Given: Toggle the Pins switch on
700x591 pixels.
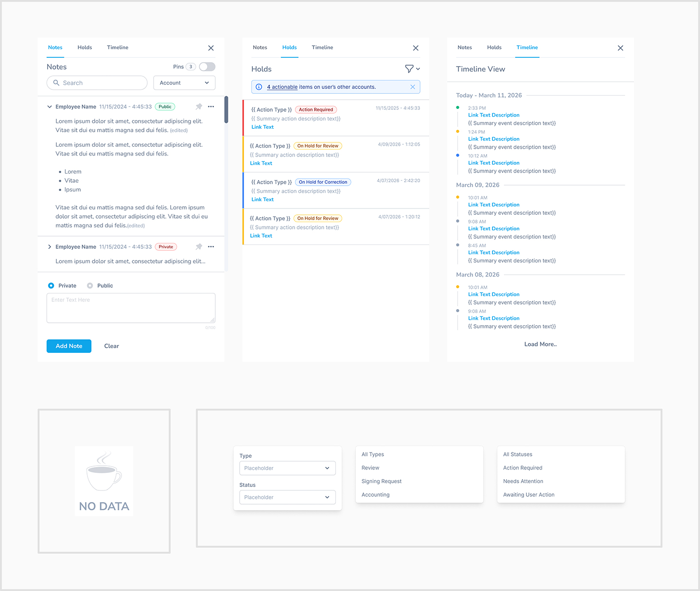Looking at the screenshot, I should [x=207, y=67].
